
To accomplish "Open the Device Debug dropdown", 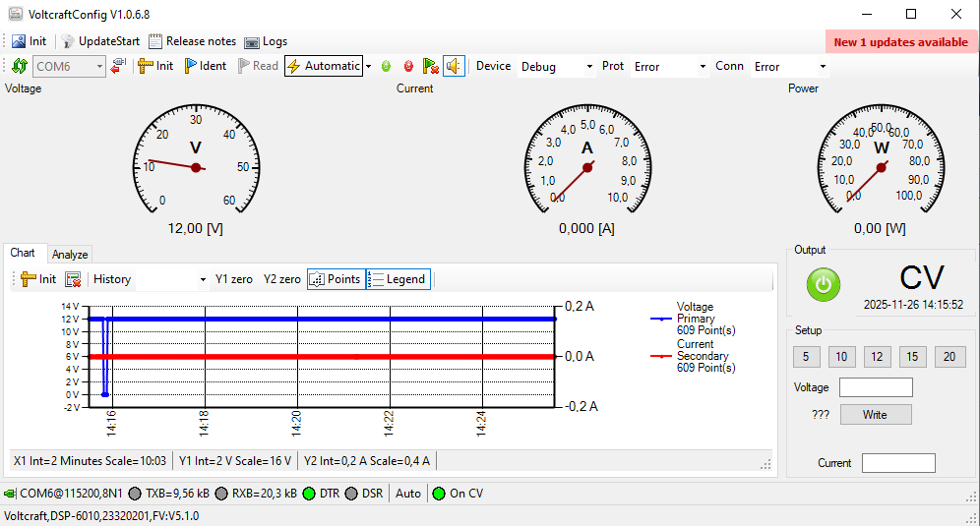I will (557, 67).
